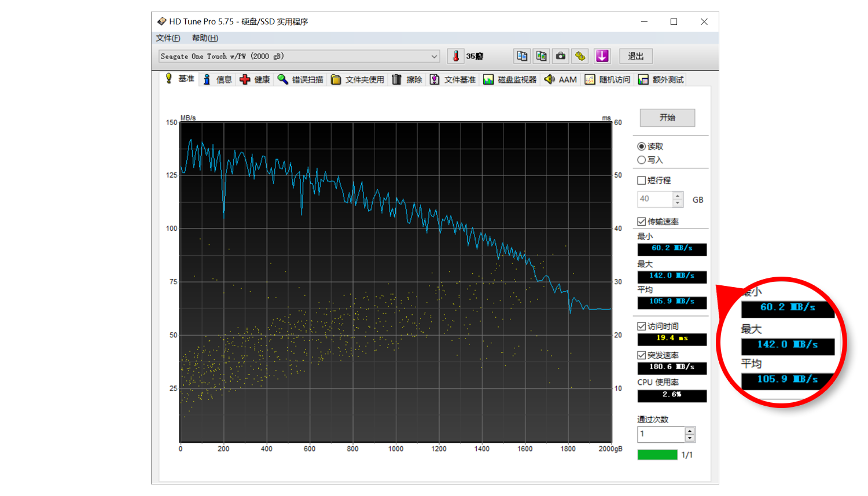Screen dimensions: 868x496
Task: Click the copy text to clipboard icon
Action: pos(522,56)
